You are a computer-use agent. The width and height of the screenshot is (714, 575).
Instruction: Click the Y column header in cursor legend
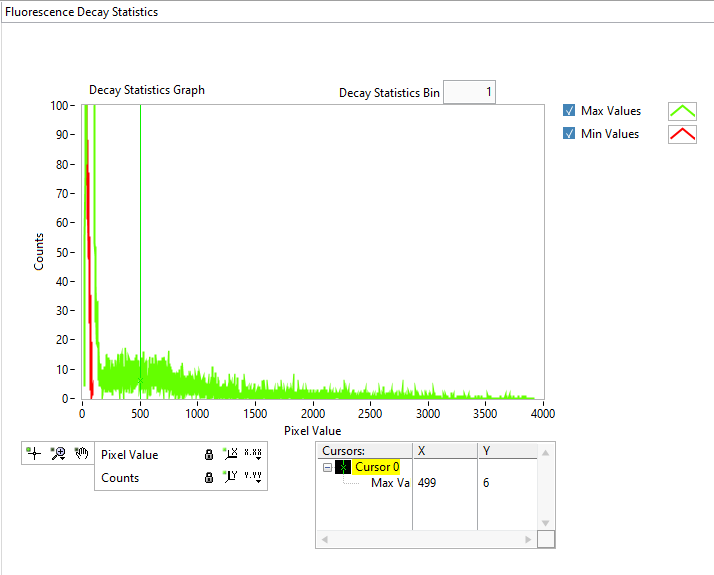pos(507,451)
